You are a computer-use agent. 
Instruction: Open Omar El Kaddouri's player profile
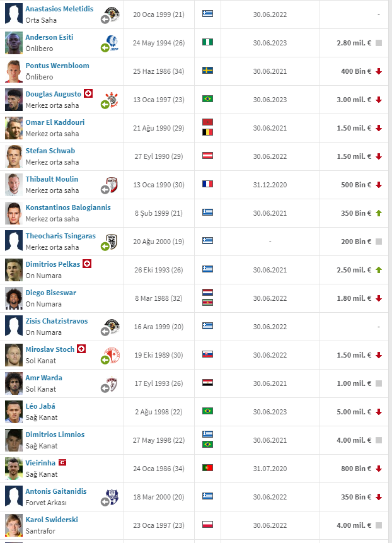(x=55, y=122)
